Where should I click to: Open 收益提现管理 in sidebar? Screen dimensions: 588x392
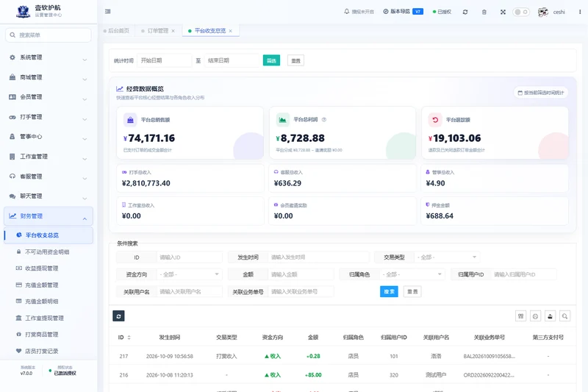[41, 268]
